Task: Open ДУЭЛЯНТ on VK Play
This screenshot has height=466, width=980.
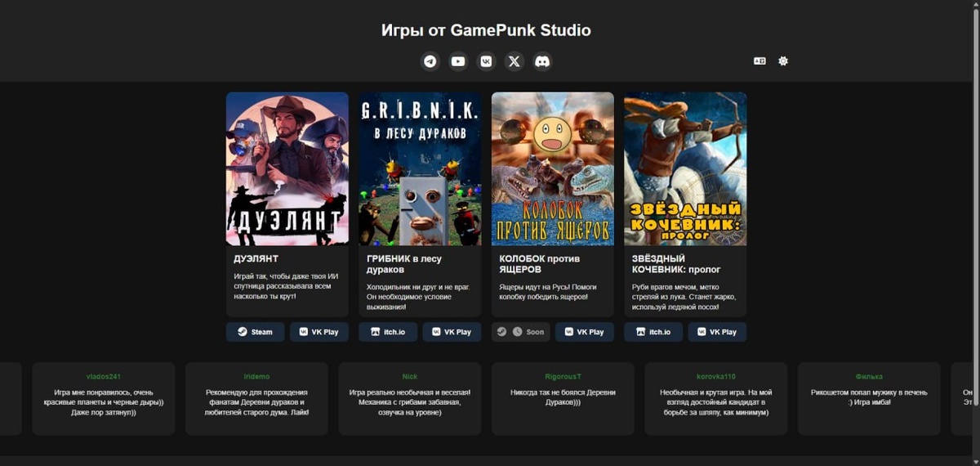Action: 319,332
